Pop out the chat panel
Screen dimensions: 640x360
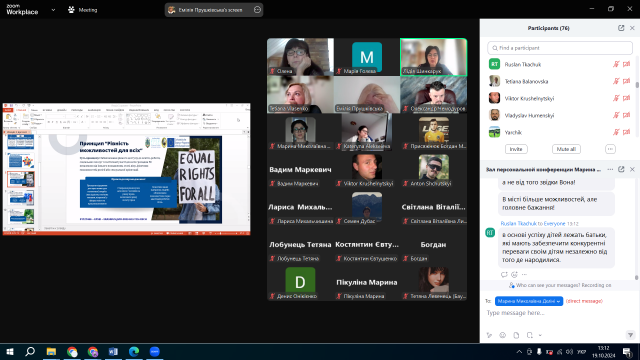pyautogui.click(x=621, y=169)
